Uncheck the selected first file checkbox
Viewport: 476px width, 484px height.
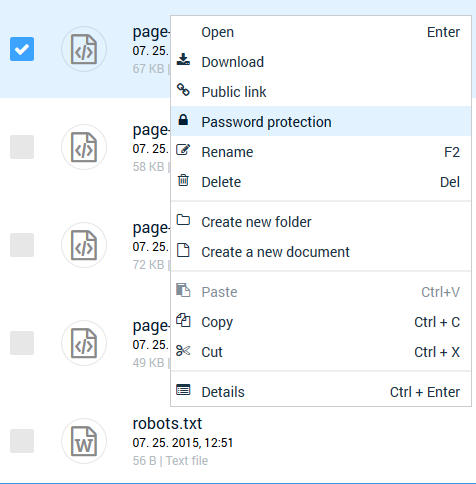22,49
